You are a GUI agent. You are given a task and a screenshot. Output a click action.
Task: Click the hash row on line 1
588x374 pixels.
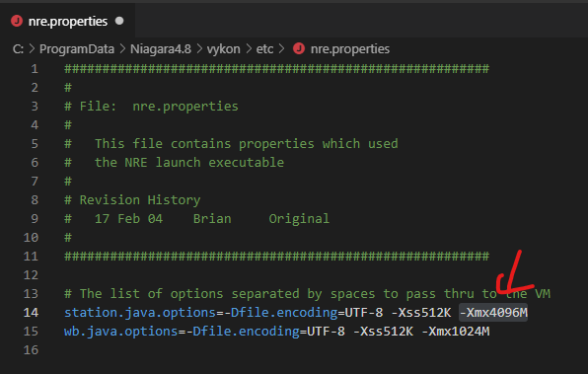(277, 69)
